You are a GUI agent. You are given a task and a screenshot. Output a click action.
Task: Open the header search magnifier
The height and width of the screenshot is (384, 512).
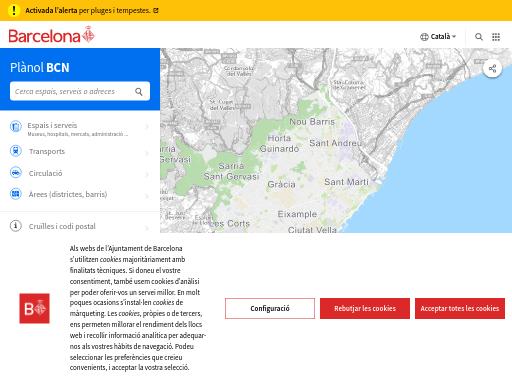[479, 37]
